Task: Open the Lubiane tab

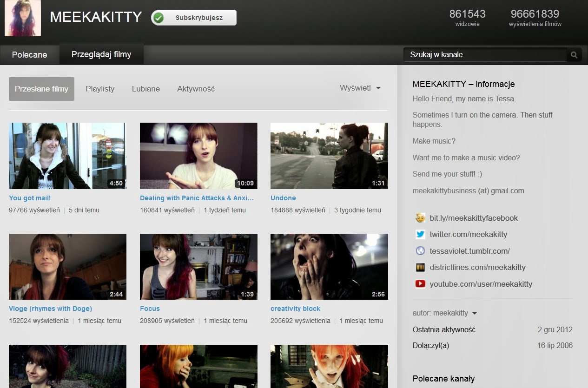Action: click(146, 89)
